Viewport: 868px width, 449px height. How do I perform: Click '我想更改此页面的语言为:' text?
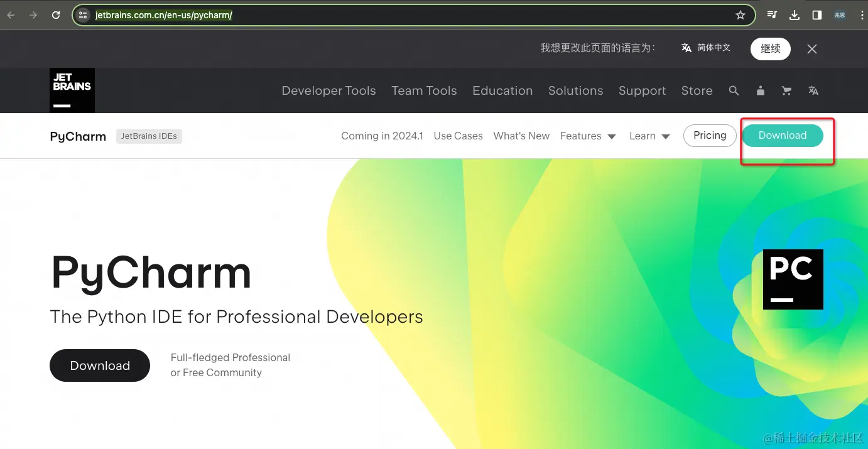click(x=598, y=48)
